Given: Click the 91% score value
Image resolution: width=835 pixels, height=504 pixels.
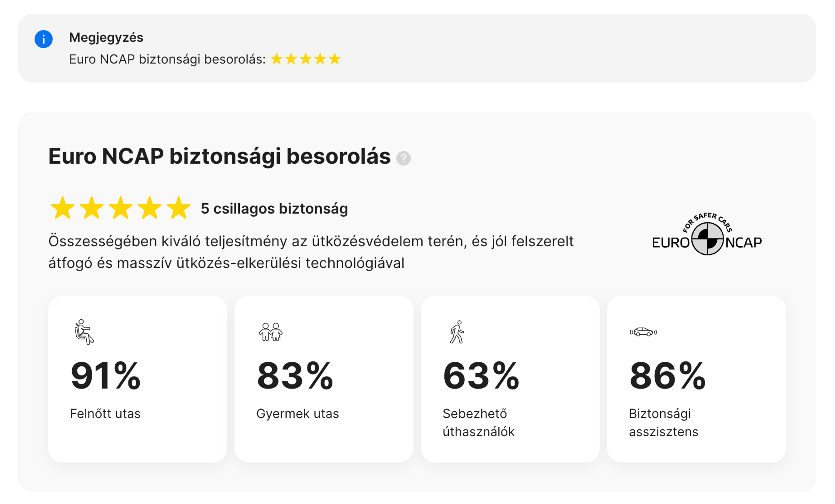Looking at the screenshot, I should (x=105, y=375).
